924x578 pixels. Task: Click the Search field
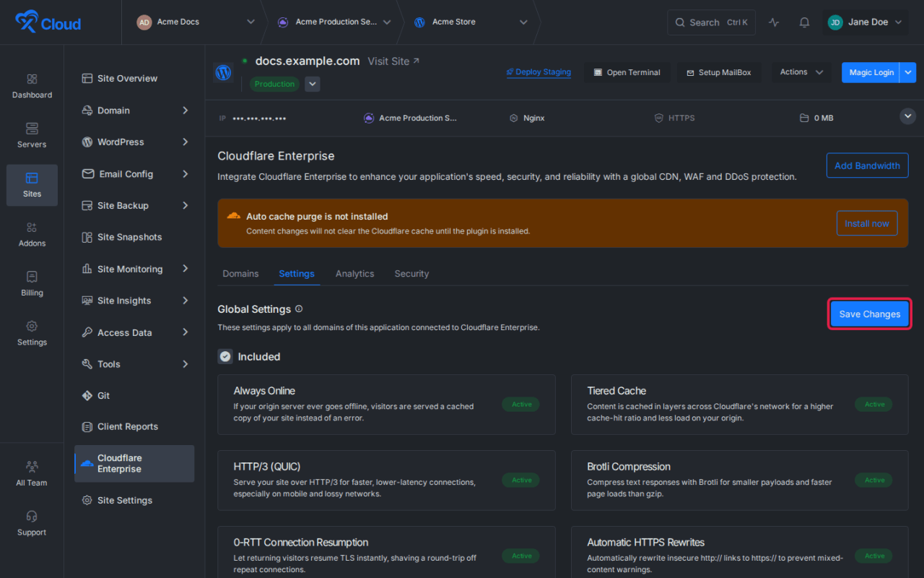coord(711,22)
